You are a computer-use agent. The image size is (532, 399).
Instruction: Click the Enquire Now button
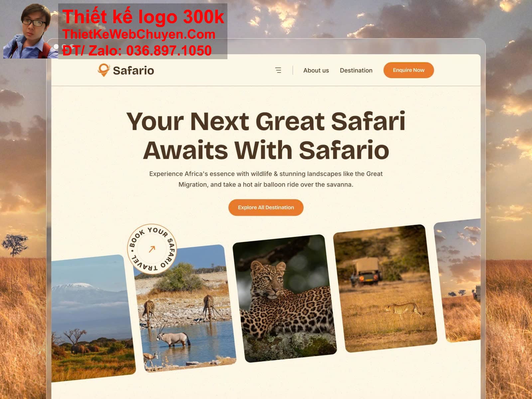(x=409, y=70)
